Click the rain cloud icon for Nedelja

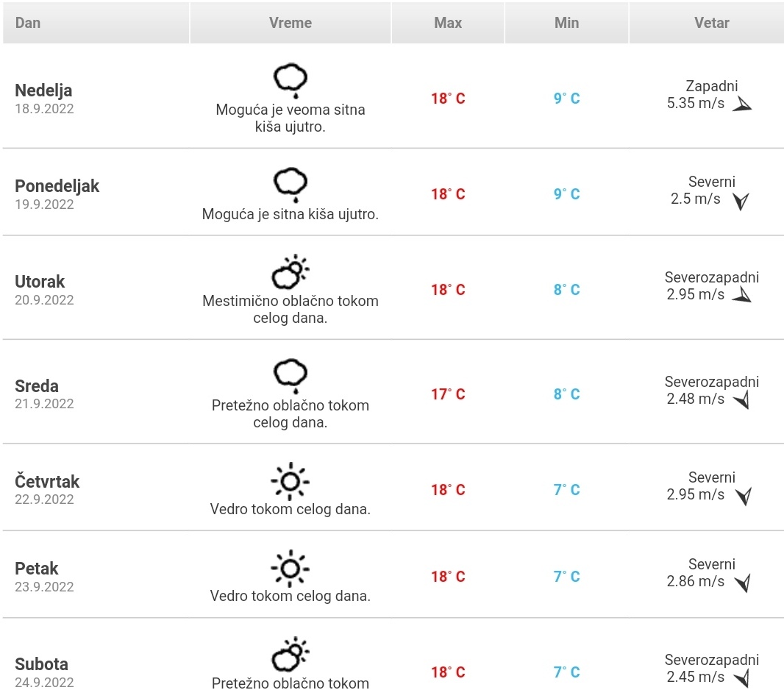(x=290, y=80)
